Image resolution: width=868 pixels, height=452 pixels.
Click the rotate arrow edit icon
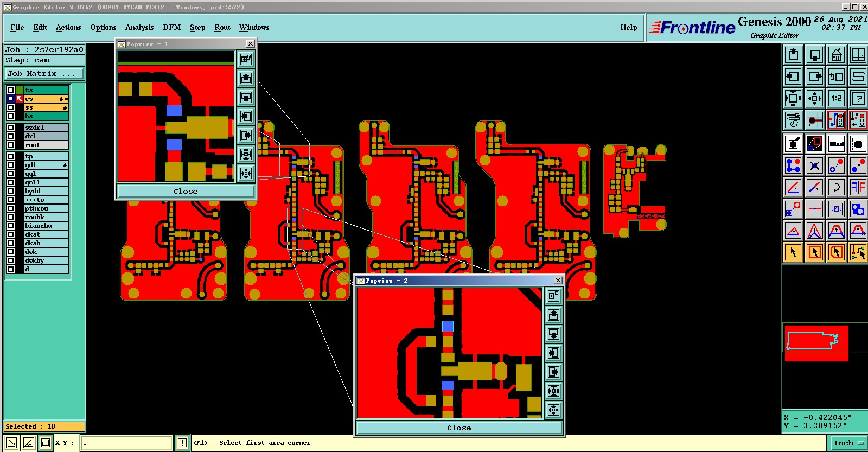coord(837,187)
